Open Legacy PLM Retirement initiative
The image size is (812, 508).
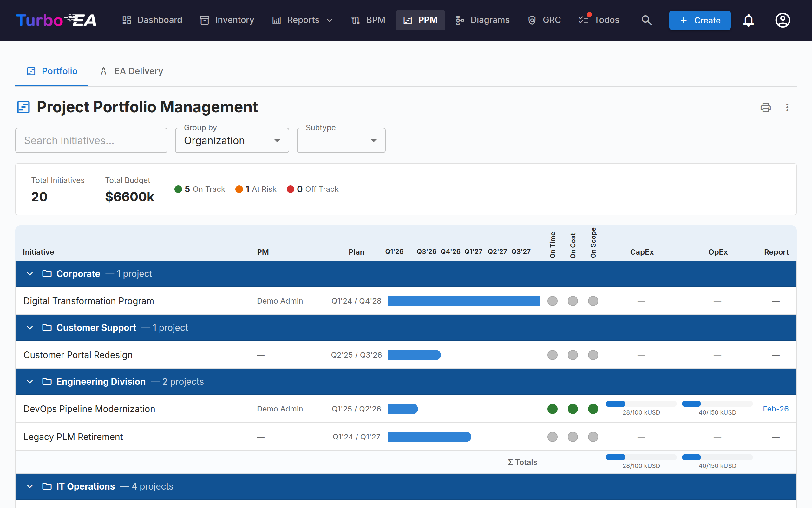pyautogui.click(x=73, y=437)
